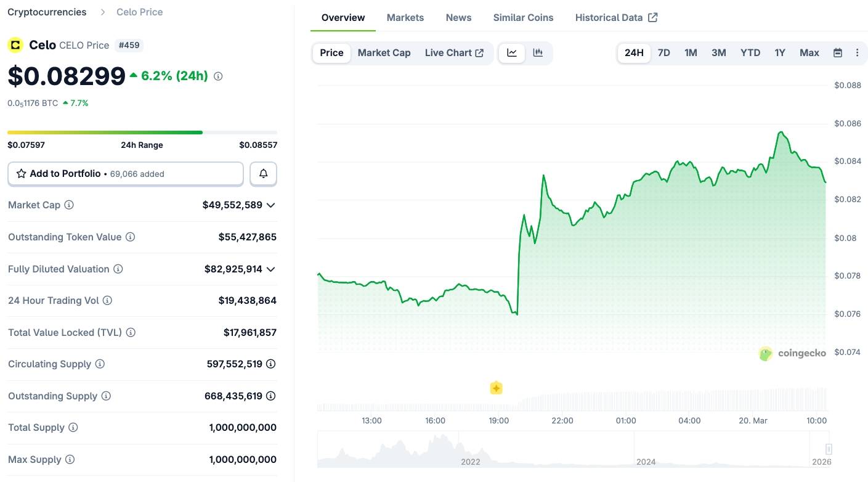Toggle the Max time range
The image size is (868, 482).
click(x=809, y=53)
